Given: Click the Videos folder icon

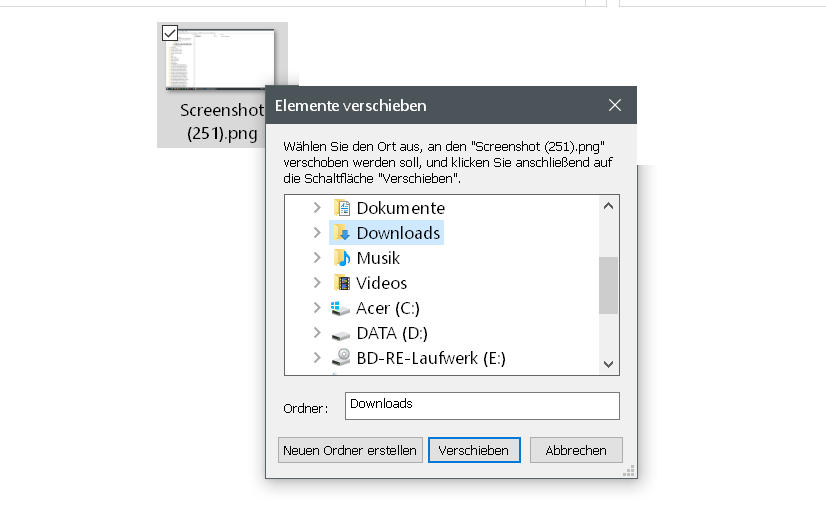Looking at the screenshot, I should click(x=342, y=283).
